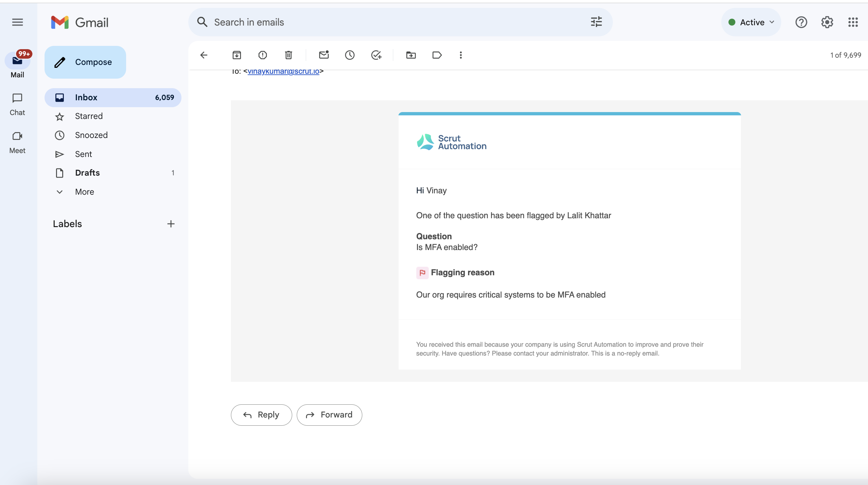The height and width of the screenshot is (485, 868).
Task: Open the three-dot more options menu
Action: 461,55
